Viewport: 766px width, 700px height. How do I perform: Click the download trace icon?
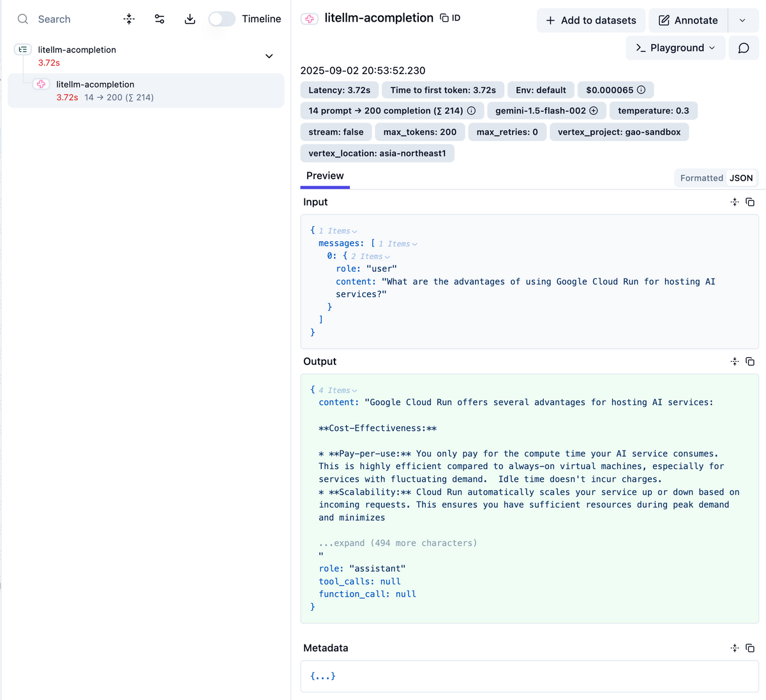tap(190, 19)
